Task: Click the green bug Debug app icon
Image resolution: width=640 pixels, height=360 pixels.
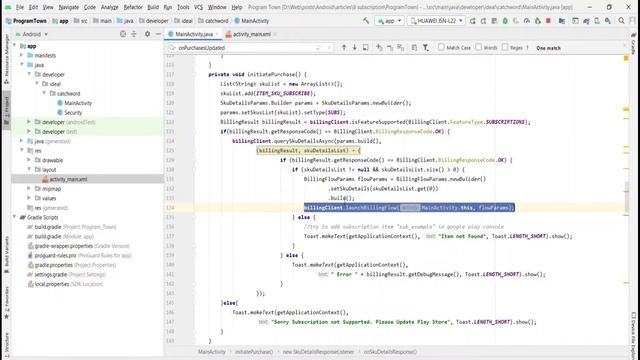Action: click(x=505, y=21)
